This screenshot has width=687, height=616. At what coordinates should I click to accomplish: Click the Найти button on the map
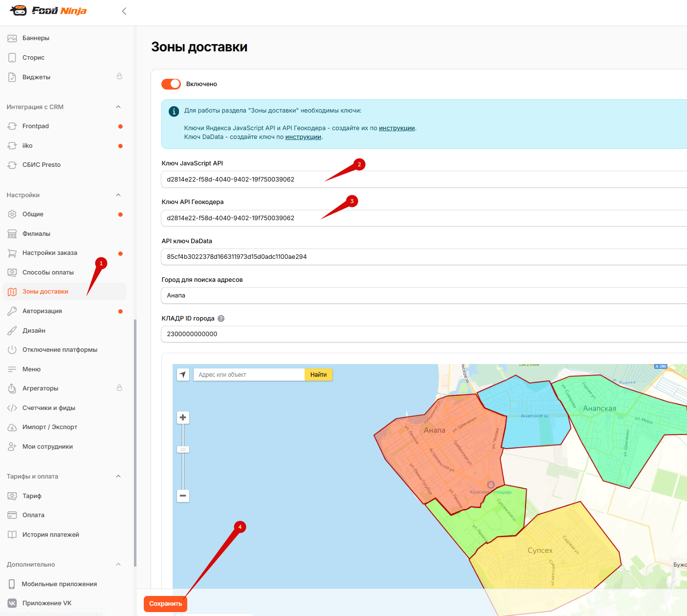coord(318,375)
